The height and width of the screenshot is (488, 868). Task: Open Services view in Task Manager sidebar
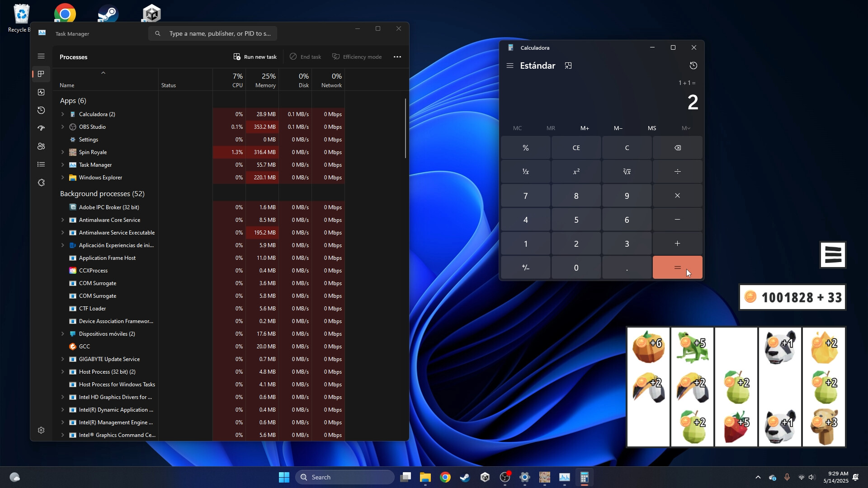click(41, 183)
